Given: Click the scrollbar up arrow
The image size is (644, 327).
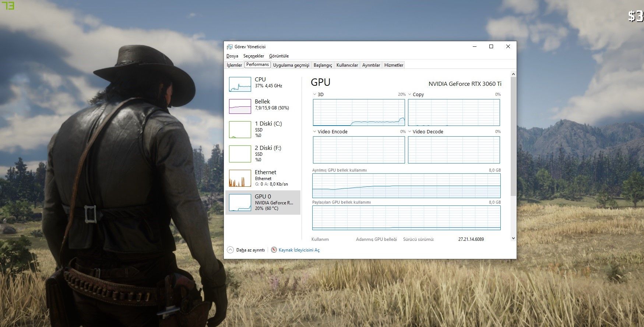Looking at the screenshot, I should tap(513, 74).
